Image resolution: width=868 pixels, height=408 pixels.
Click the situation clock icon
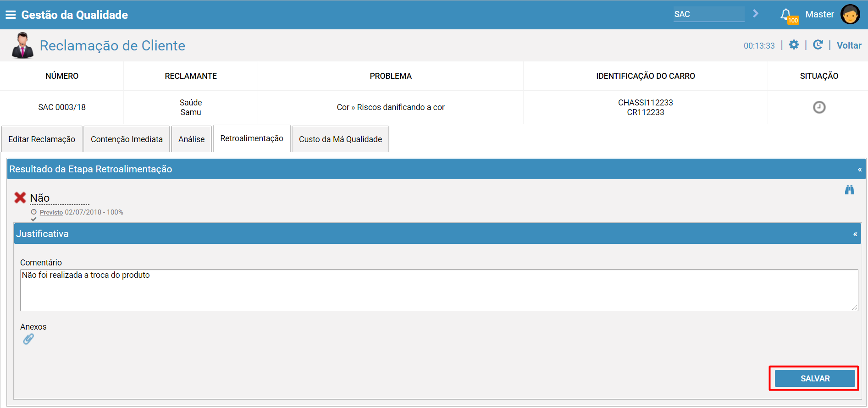819,107
